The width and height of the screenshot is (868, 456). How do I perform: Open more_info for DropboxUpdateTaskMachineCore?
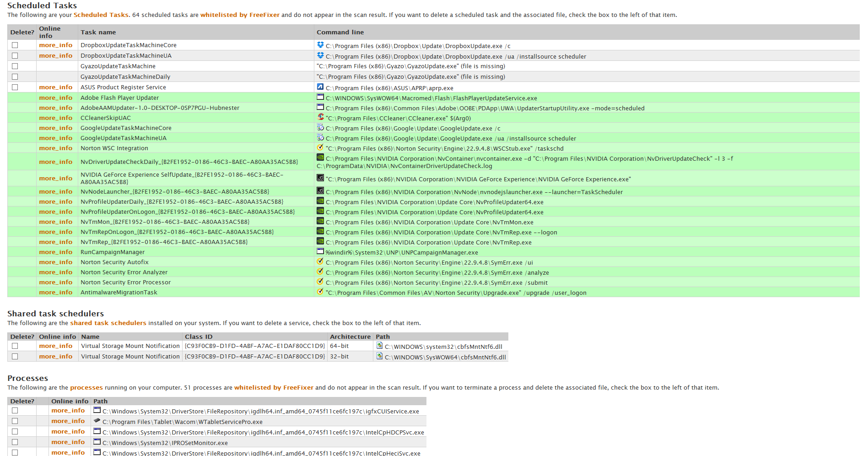coord(56,45)
